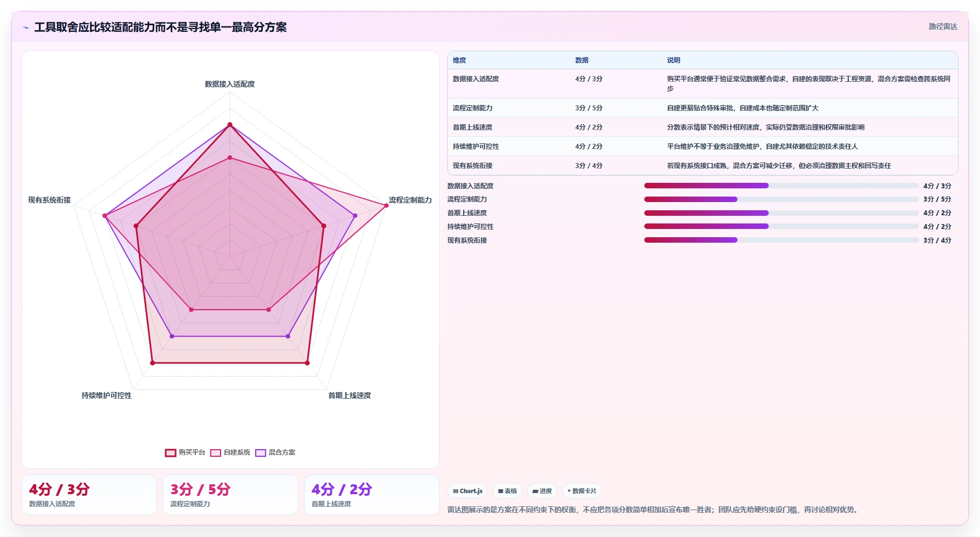Click the 3分 / 4分 value in the table
This screenshot has height=537, width=980.
589,166
